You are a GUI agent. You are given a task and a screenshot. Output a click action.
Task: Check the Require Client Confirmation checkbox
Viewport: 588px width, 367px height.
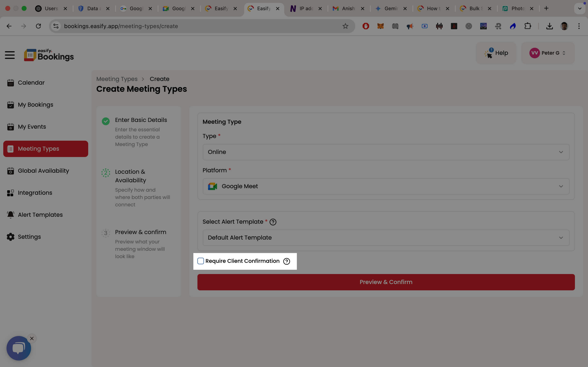point(200,261)
